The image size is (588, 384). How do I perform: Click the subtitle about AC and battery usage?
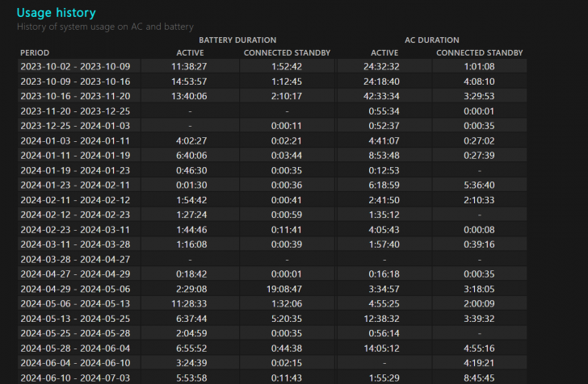(105, 27)
